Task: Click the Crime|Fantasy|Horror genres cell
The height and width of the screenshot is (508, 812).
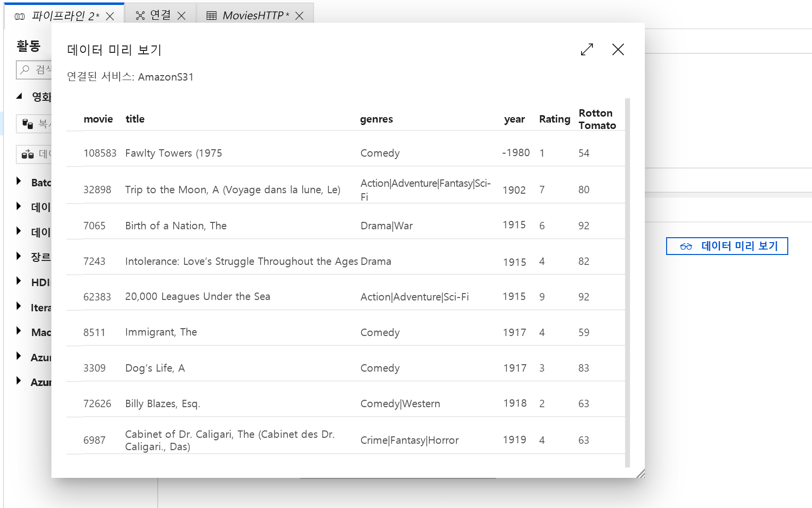Action: [409, 440]
